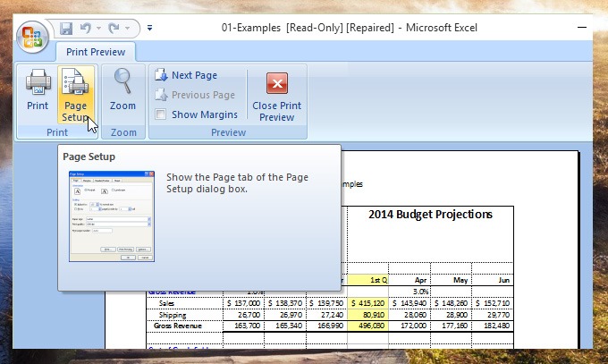The width and height of the screenshot is (608, 364).
Task: Click the Jun column header in preview
Action: pos(503,279)
